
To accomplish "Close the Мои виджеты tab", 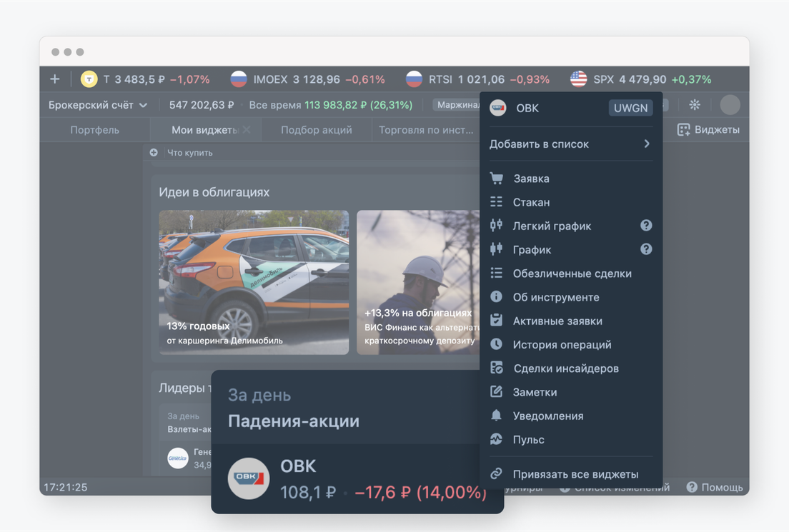I will coord(247,130).
